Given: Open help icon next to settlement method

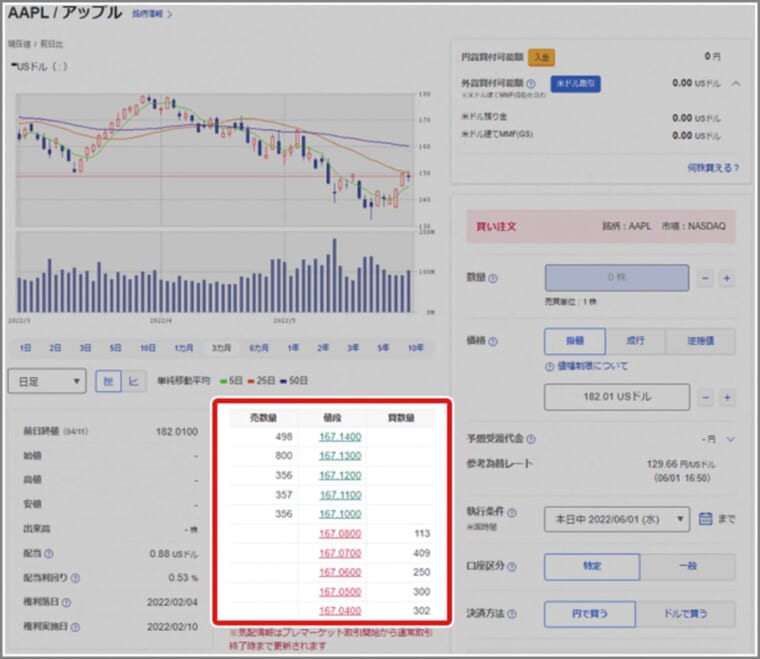Looking at the screenshot, I should [x=512, y=614].
